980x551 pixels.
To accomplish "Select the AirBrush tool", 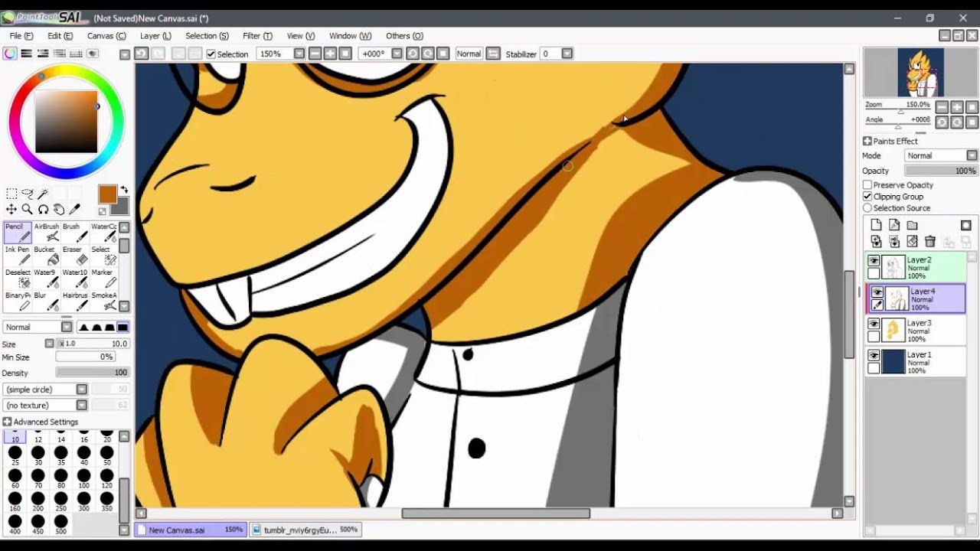I will pyautogui.click(x=47, y=233).
